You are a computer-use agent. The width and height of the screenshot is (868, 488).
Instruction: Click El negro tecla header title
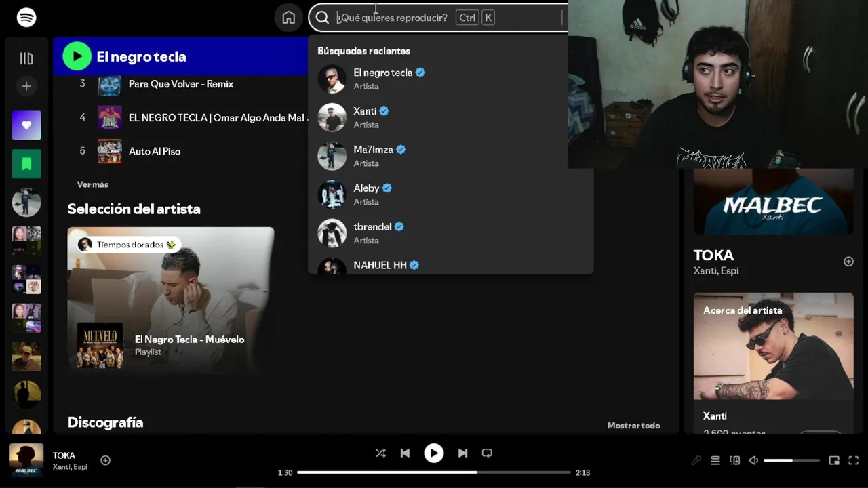click(141, 57)
